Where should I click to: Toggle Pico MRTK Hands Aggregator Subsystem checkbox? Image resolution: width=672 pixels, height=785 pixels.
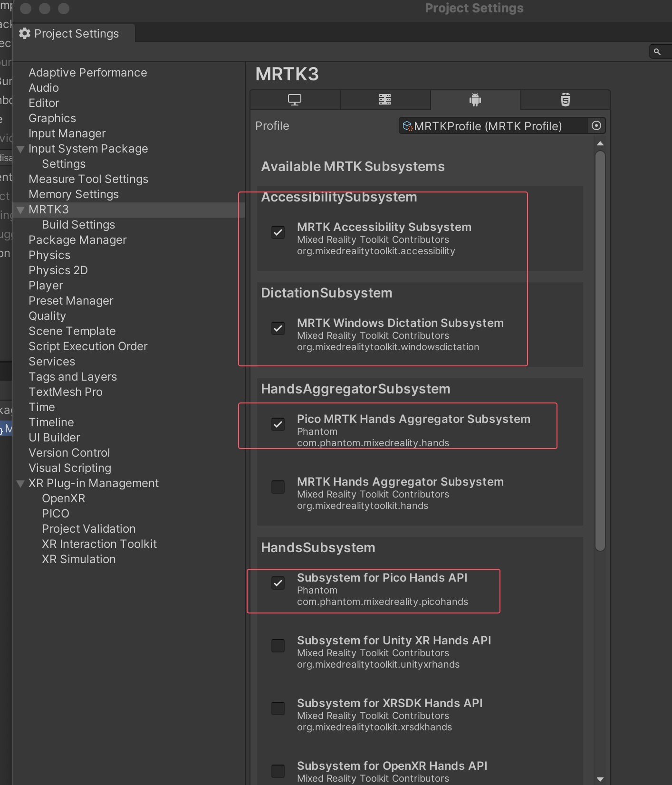click(x=278, y=424)
